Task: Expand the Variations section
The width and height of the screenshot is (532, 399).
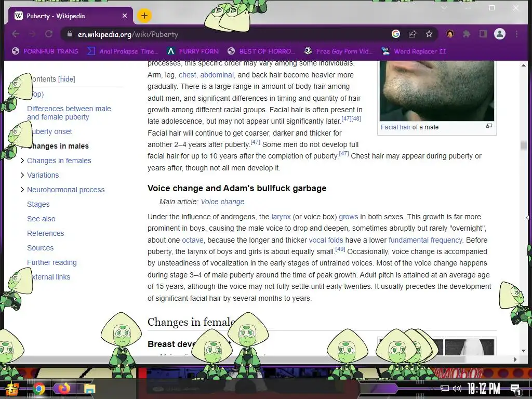Action: pyautogui.click(x=22, y=175)
